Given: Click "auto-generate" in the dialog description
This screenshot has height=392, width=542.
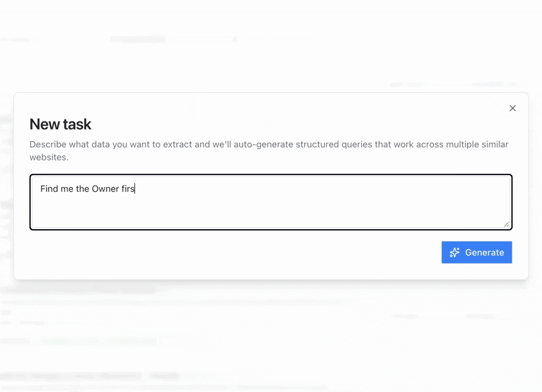Looking at the screenshot, I should (x=263, y=144).
